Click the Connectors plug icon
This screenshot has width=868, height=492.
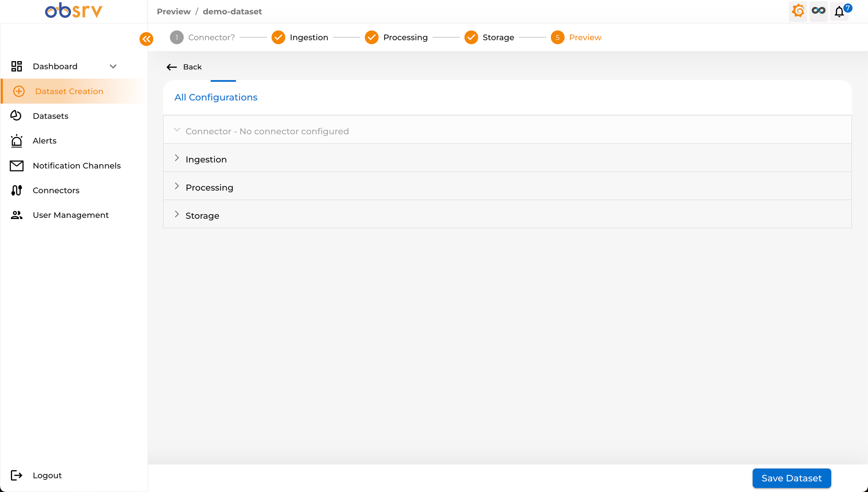click(x=17, y=190)
